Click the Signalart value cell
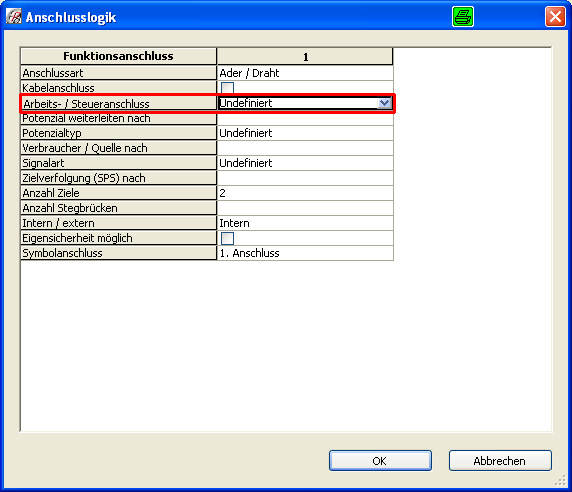 coord(305,163)
